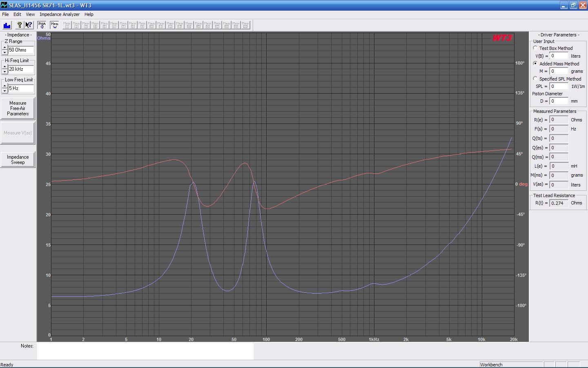Select memory slot Mem 3
588x368 pixels.
86,25
